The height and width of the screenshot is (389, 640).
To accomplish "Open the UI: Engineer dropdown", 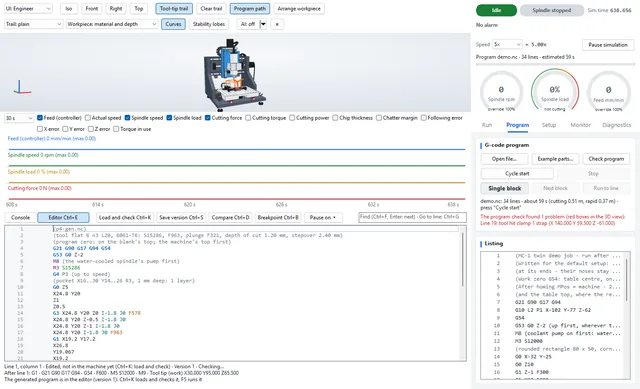I will [28, 9].
